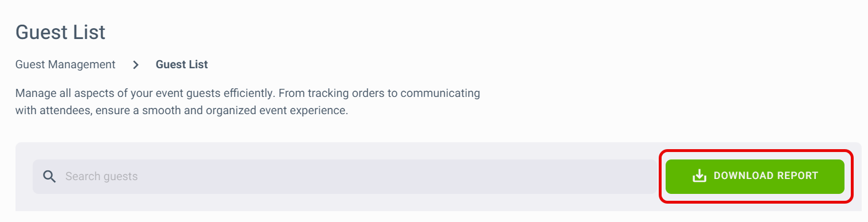868x222 pixels.
Task: Click the gray toolbar panel left of the search bar
Action: (x=24, y=176)
